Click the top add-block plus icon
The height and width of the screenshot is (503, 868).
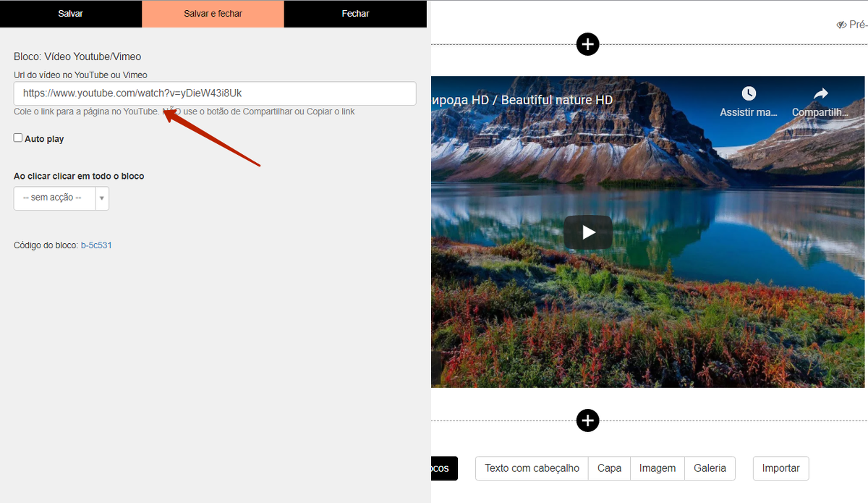point(587,44)
